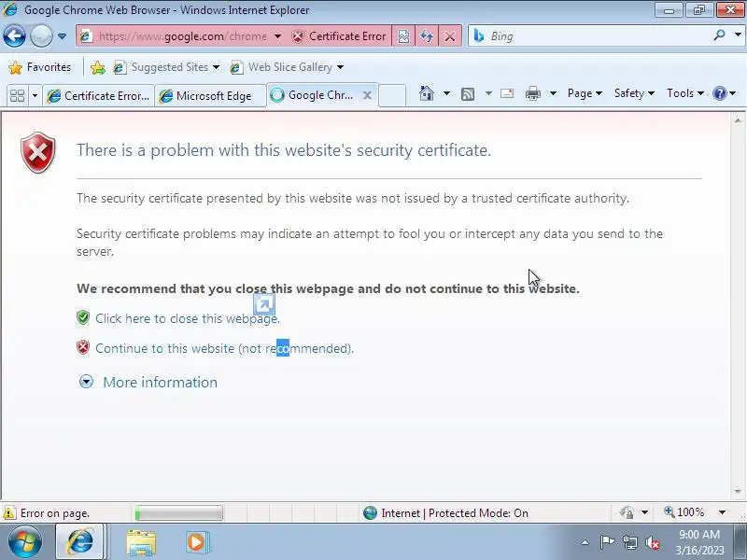
Task: Open the Suggested Sites menu
Action: tap(166, 67)
